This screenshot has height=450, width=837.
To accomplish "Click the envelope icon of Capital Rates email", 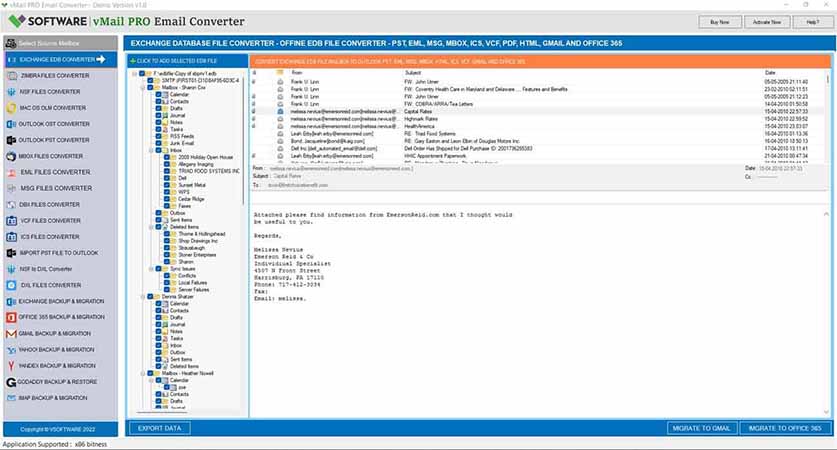I will click(280, 112).
